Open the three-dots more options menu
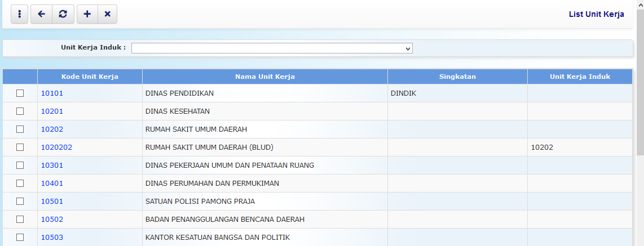 20,15
